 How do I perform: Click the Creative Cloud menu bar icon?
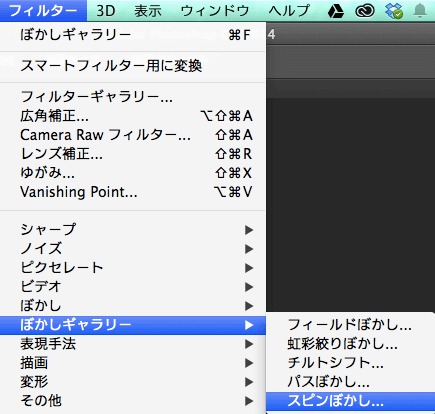pos(365,12)
